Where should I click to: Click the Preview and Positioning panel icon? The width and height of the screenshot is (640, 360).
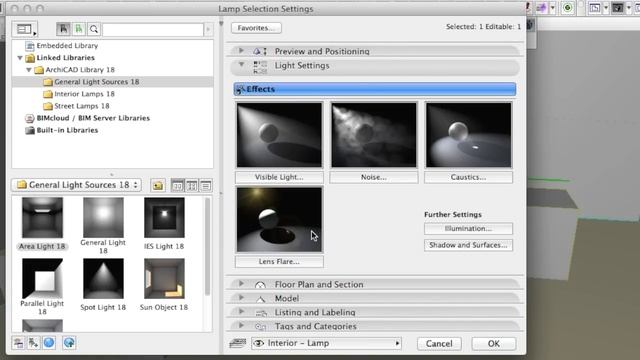click(x=260, y=51)
